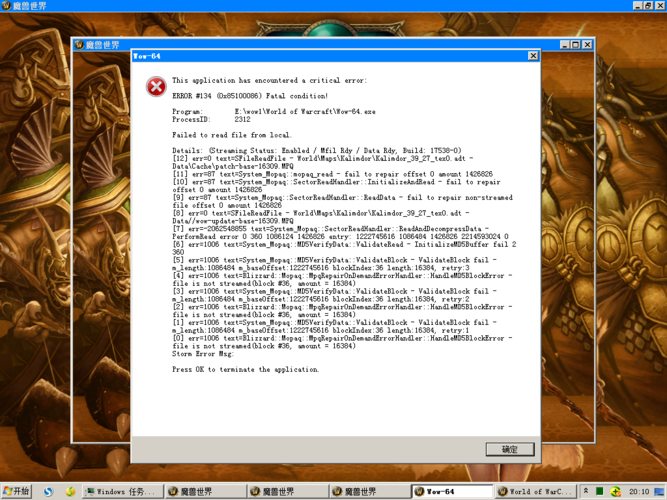Click the 'ProcessID: 2312' line
Image resolution: width=667 pixels, height=500 pixels.
(211, 119)
